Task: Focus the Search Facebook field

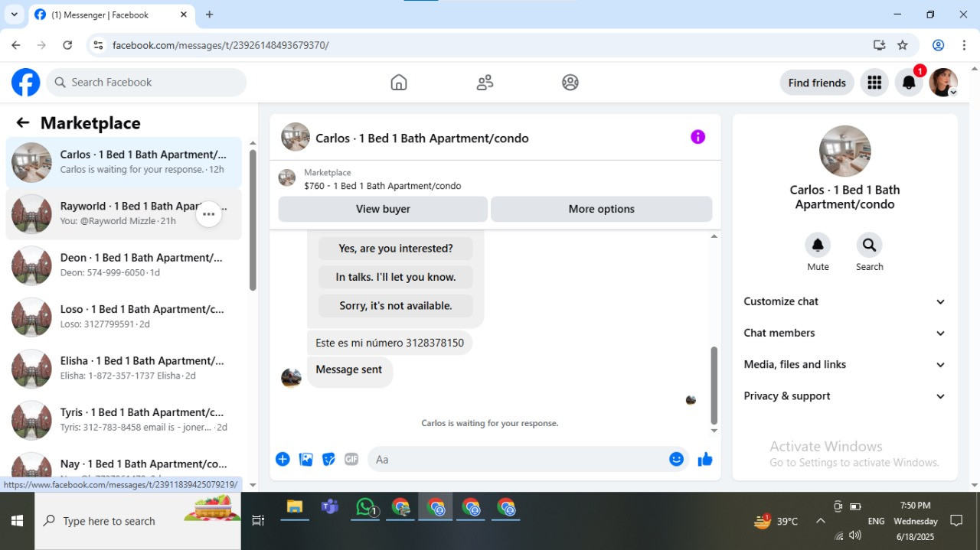Action: point(146,83)
